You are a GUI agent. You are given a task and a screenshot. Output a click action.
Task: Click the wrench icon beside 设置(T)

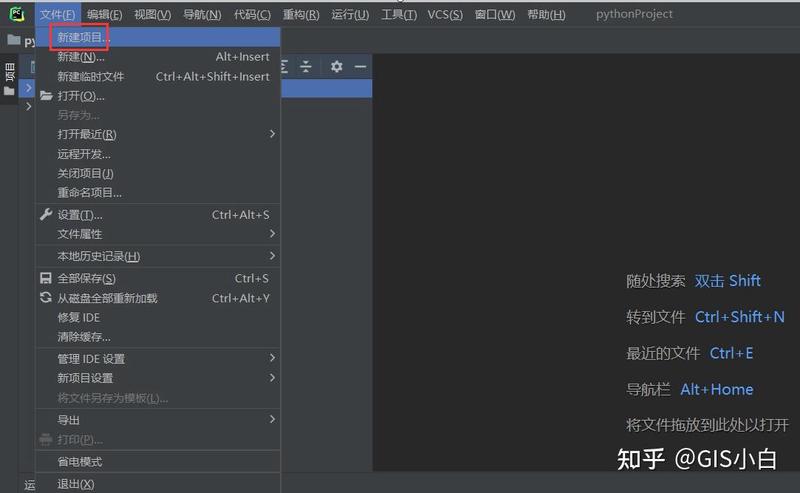46,214
